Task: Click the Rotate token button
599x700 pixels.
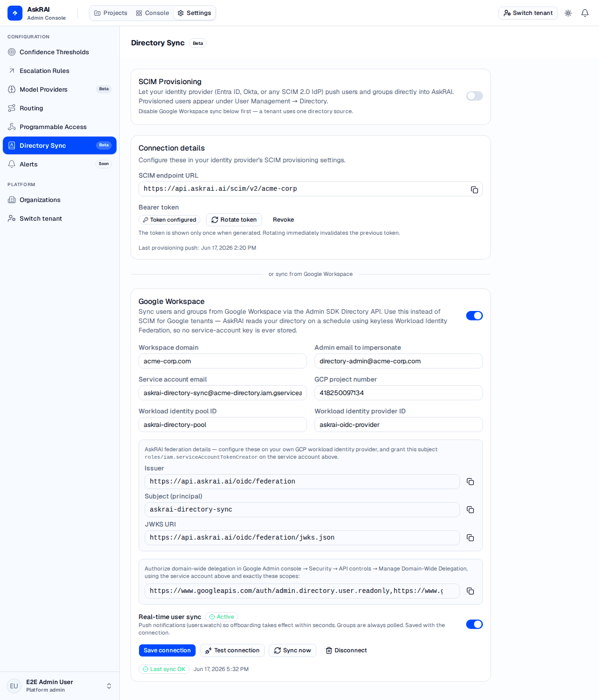Action: (x=234, y=220)
